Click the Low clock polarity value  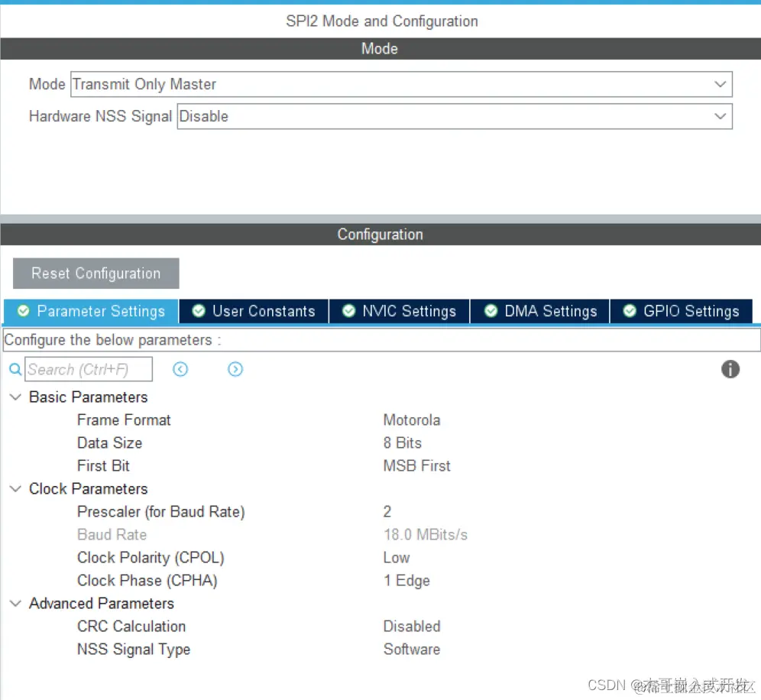(397, 557)
